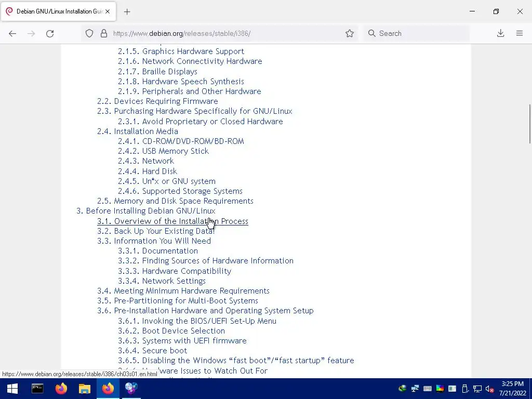Click the page vertical scrollbar thumb

point(529,124)
